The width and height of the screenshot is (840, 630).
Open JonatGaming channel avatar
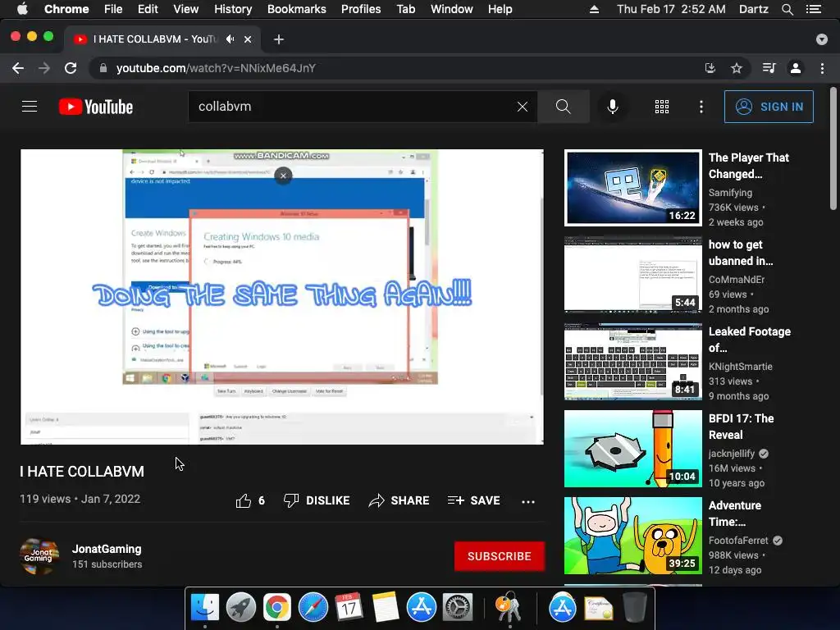click(x=39, y=556)
